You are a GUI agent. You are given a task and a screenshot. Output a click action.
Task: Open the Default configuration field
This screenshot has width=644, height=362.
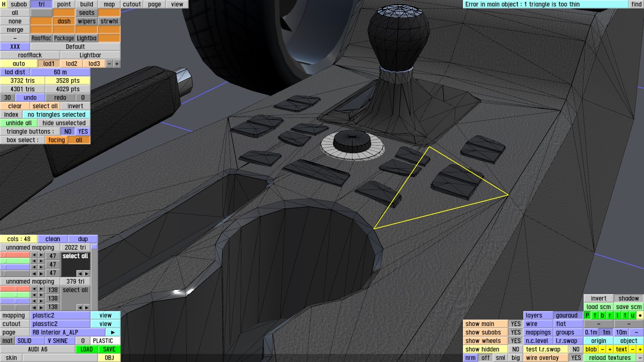pos(75,47)
